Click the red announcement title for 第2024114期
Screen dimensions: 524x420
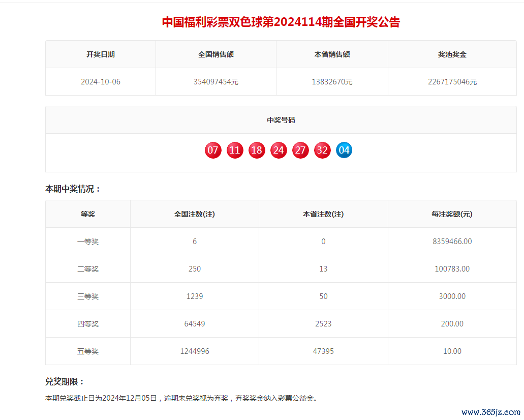coord(281,22)
